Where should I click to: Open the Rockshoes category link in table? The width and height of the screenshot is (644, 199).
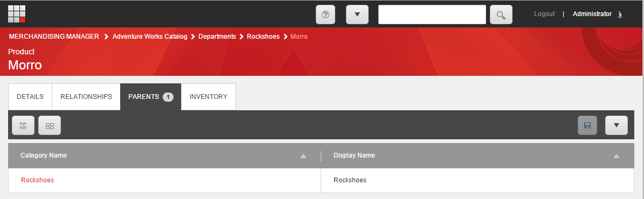37,180
